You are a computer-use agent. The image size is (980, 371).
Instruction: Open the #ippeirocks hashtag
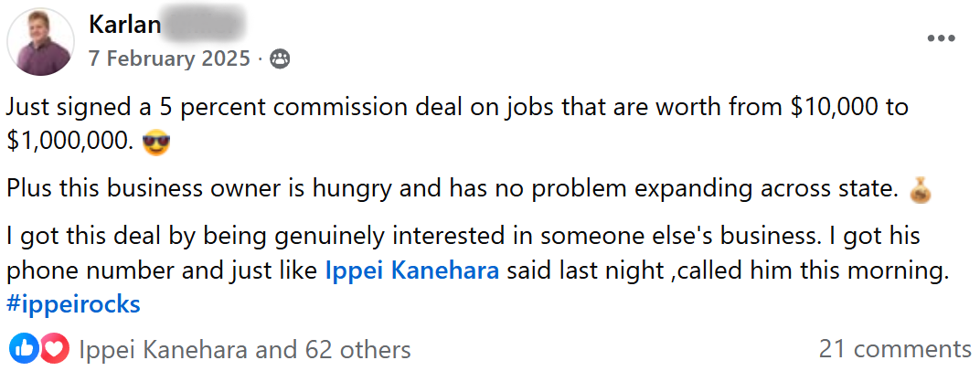click(x=73, y=304)
